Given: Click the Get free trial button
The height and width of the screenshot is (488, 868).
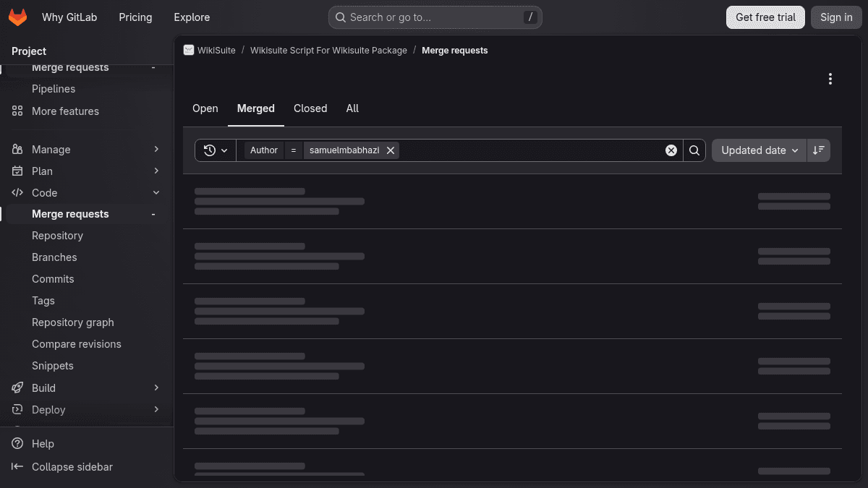Looking at the screenshot, I should tap(765, 17).
